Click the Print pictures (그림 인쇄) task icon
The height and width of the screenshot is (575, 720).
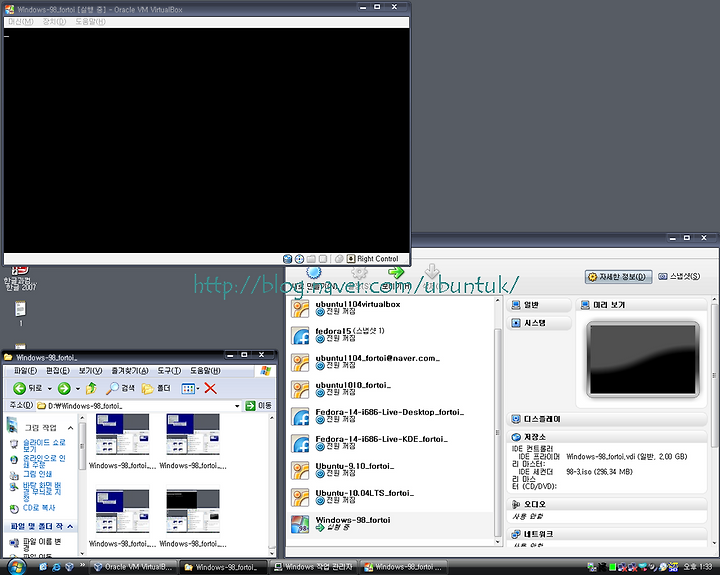point(14,475)
